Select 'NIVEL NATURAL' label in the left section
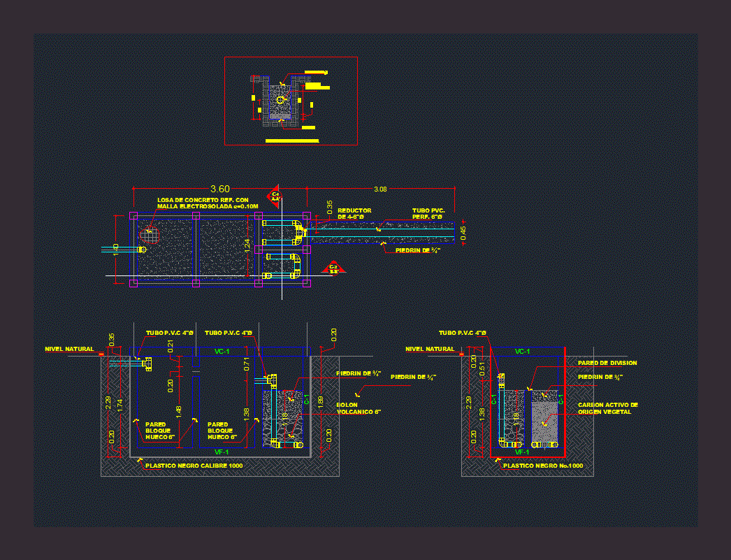This screenshot has width=731, height=560. pos(69,349)
